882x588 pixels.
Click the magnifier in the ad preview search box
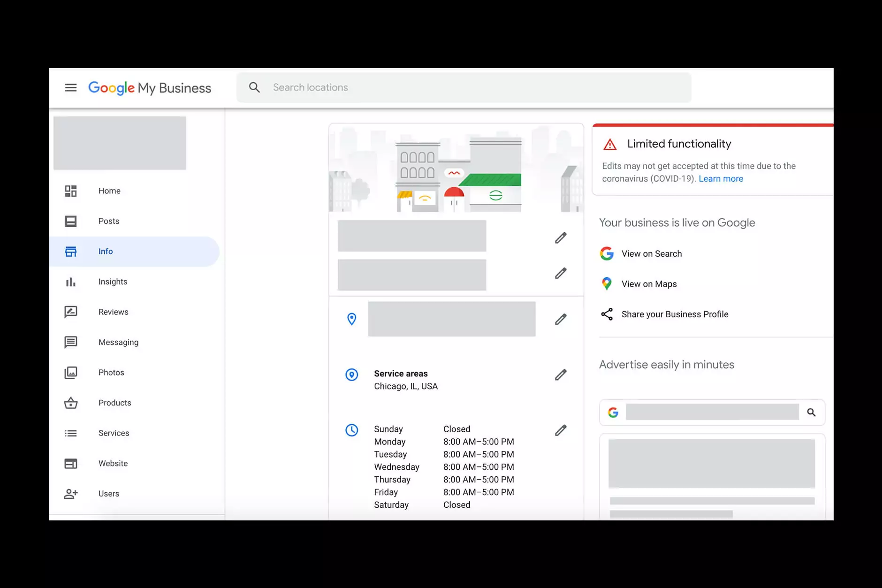coord(811,412)
